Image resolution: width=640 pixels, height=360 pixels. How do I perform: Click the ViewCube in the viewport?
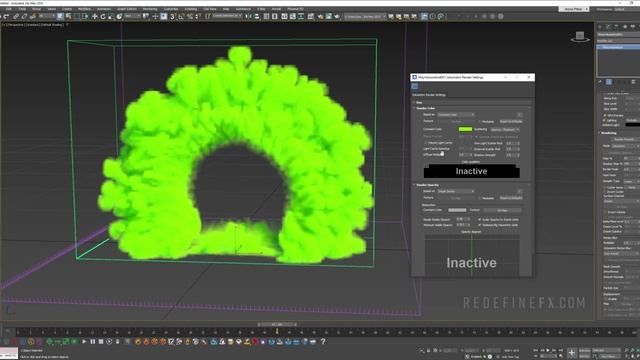[x=580, y=36]
